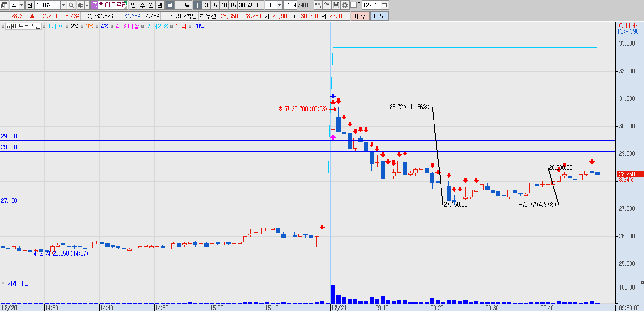644x311 pixels.
Task: Choose the 45-minute interval button
Action: 251,5
